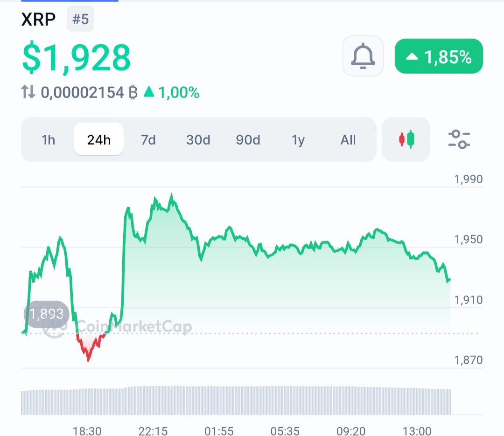Tap the price alert bell icon
Image resolution: width=504 pixels, height=436 pixels.
(363, 56)
